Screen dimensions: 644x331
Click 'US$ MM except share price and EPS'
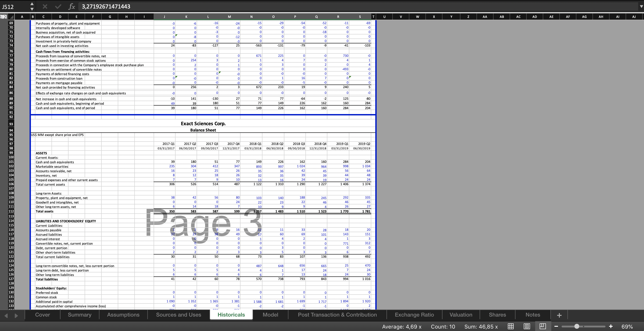[x=57, y=135]
